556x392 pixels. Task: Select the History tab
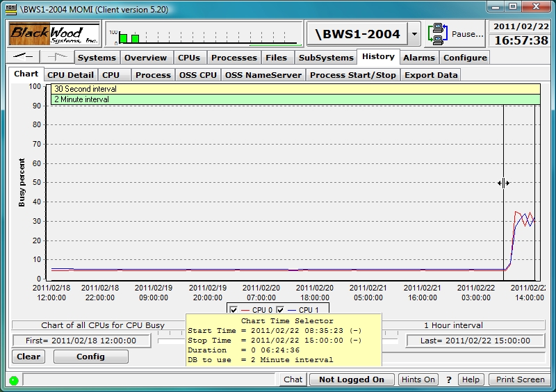click(x=378, y=56)
